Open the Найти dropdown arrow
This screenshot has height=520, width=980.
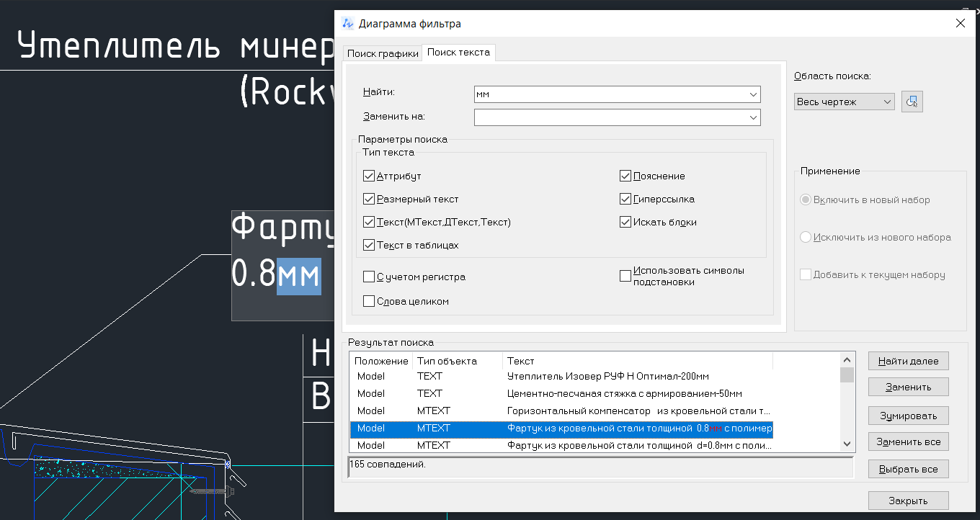pyautogui.click(x=754, y=94)
